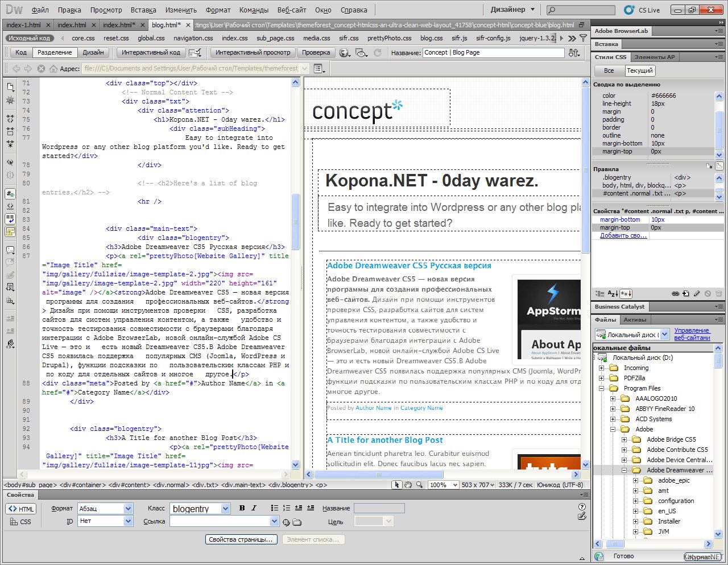Click the Название title input field
The image size is (728, 565).
click(x=493, y=52)
